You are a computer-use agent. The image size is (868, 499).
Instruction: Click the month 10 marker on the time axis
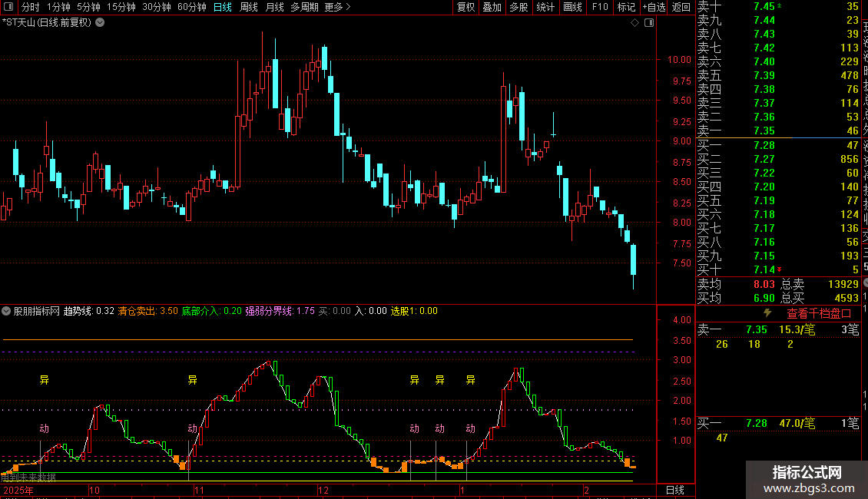[94, 490]
